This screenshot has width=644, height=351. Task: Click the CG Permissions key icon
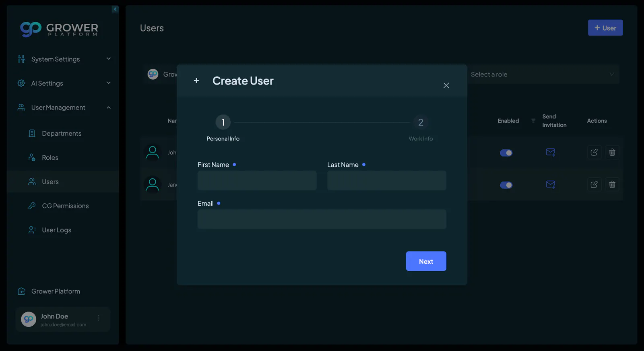pyautogui.click(x=32, y=206)
